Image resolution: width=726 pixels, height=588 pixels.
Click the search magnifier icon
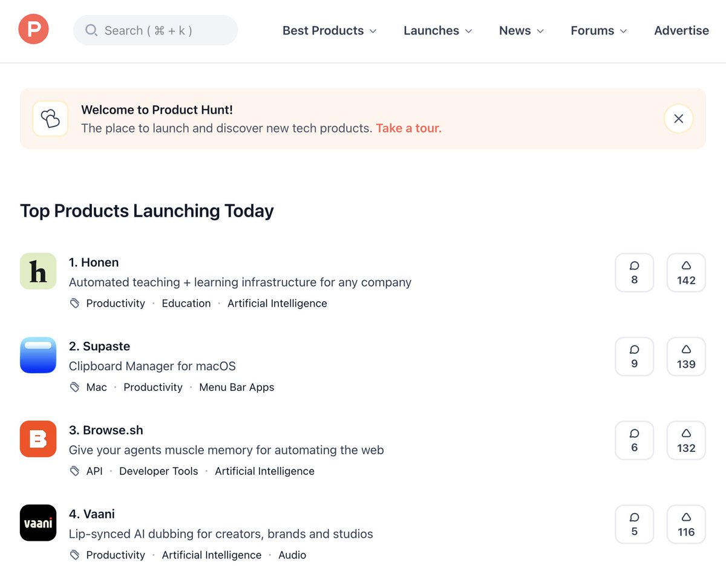(x=91, y=30)
